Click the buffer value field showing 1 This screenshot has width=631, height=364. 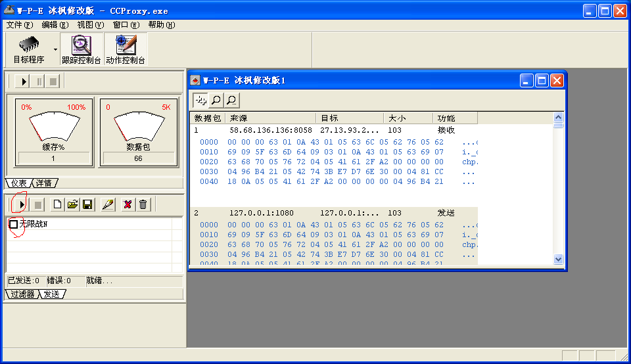(54, 158)
